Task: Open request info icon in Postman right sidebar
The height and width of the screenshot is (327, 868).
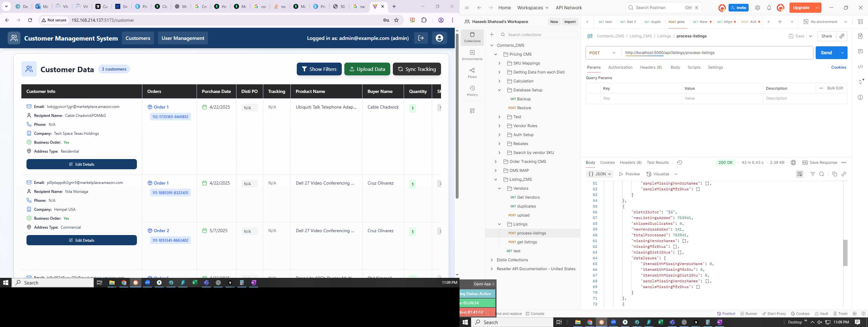Action: [860, 97]
